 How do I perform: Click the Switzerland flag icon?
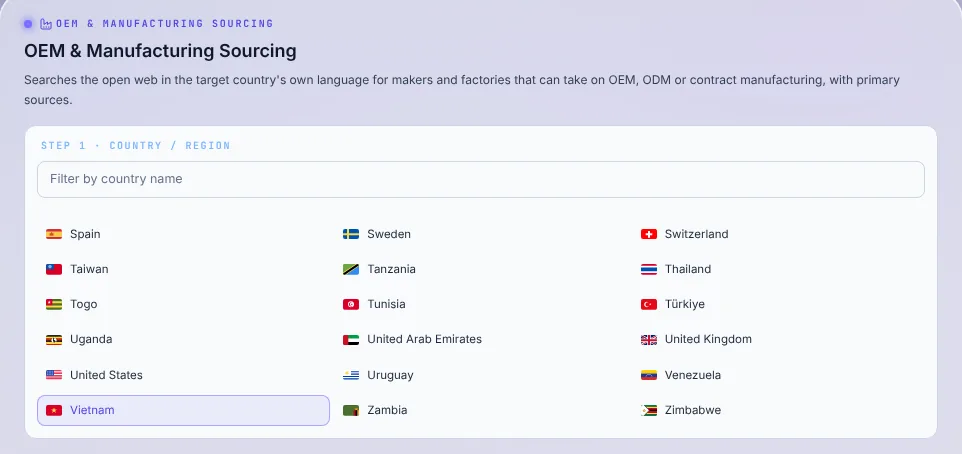tap(648, 234)
